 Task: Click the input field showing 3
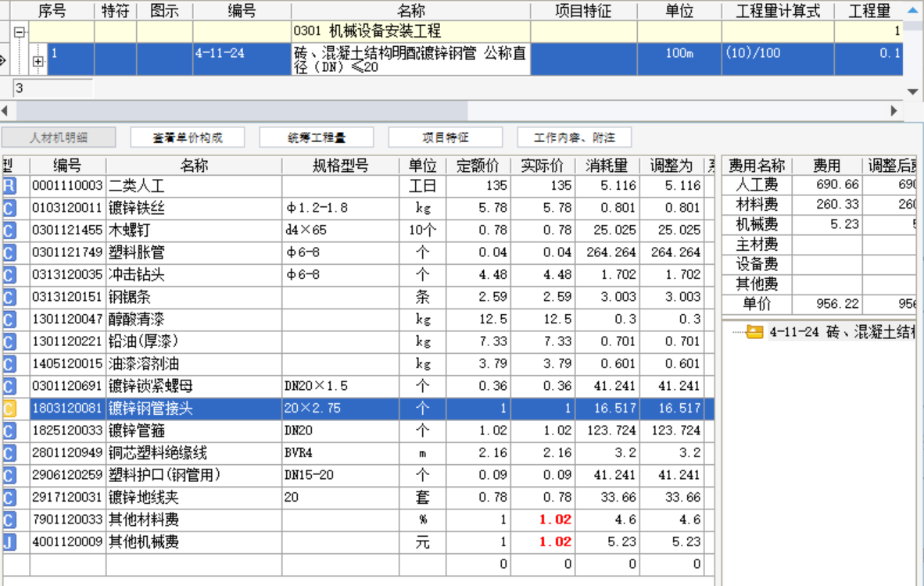pyautogui.click(x=52, y=88)
